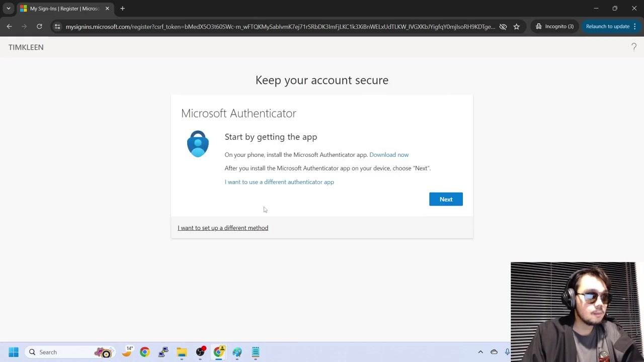The height and width of the screenshot is (362, 644).
Task: Reload the page with refresh icon
Action: pos(39,27)
